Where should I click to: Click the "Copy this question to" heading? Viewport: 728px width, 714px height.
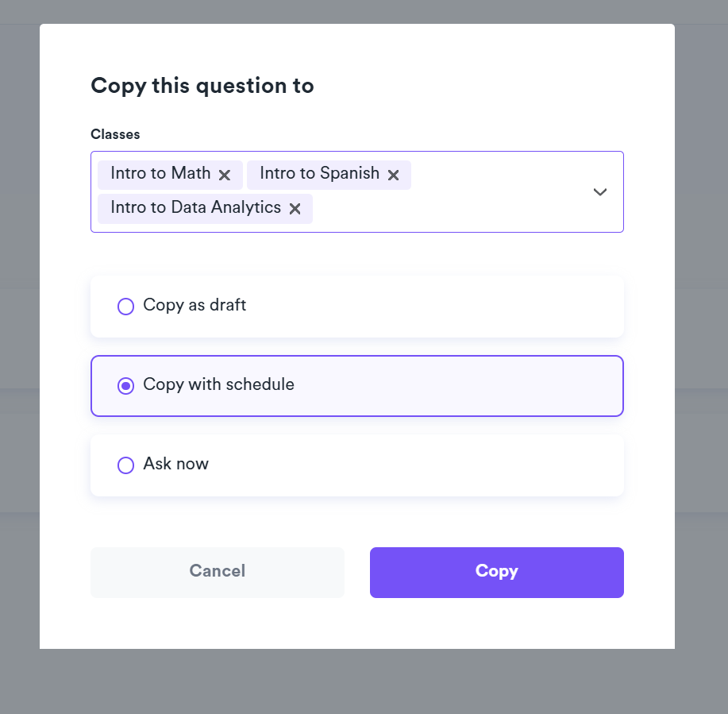[202, 86]
